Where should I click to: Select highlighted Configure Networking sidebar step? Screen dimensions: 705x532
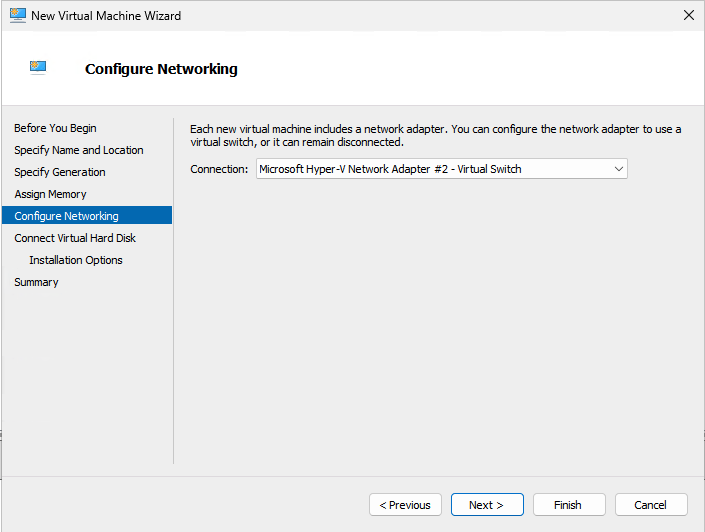[66, 216]
